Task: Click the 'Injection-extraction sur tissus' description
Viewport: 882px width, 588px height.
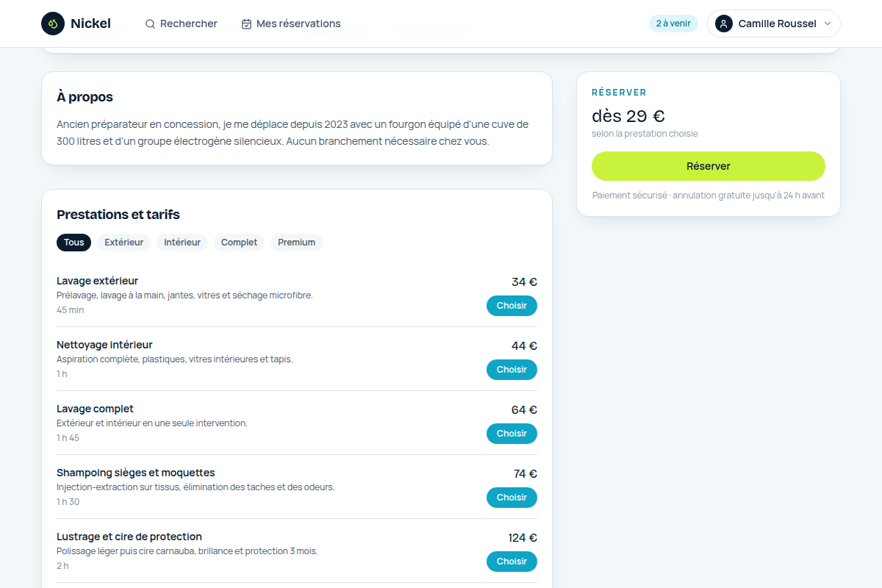Action: pyautogui.click(x=196, y=487)
